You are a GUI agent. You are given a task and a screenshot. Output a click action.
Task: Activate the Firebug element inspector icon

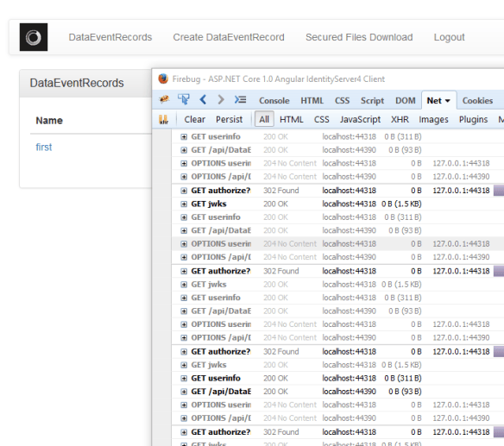pyautogui.click(x=184, y=99)
